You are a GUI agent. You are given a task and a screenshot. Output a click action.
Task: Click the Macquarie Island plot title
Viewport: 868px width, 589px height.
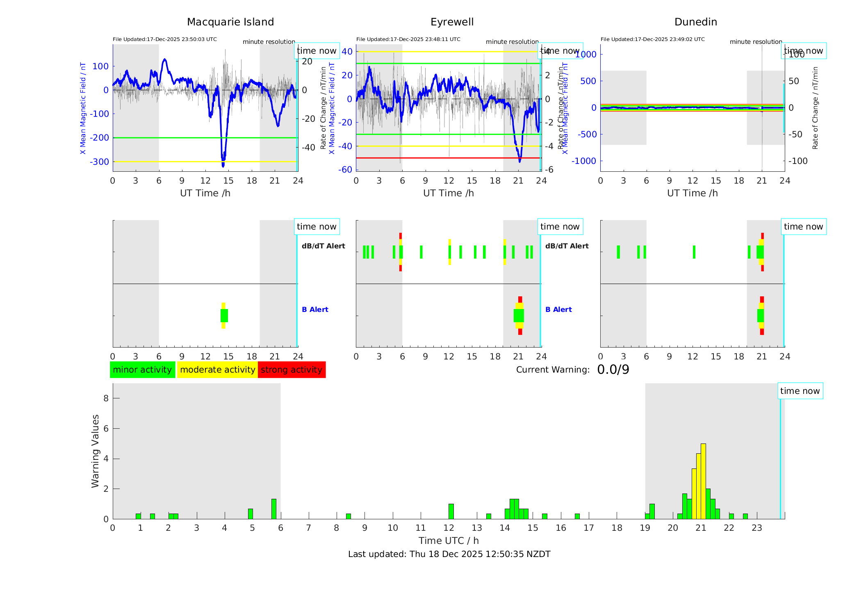pyautogui.click(x=230, y=22)
